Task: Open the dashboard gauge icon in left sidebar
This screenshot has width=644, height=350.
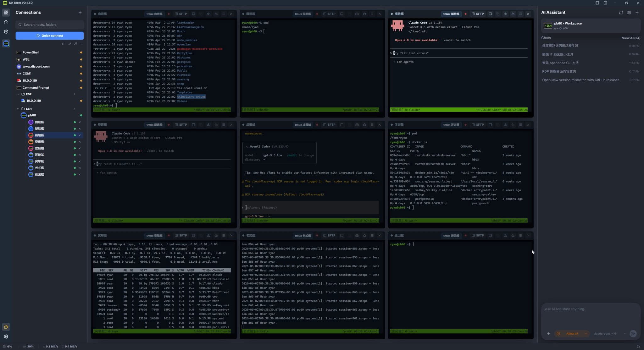Action: pyautogui.click(x=6, y=22)
